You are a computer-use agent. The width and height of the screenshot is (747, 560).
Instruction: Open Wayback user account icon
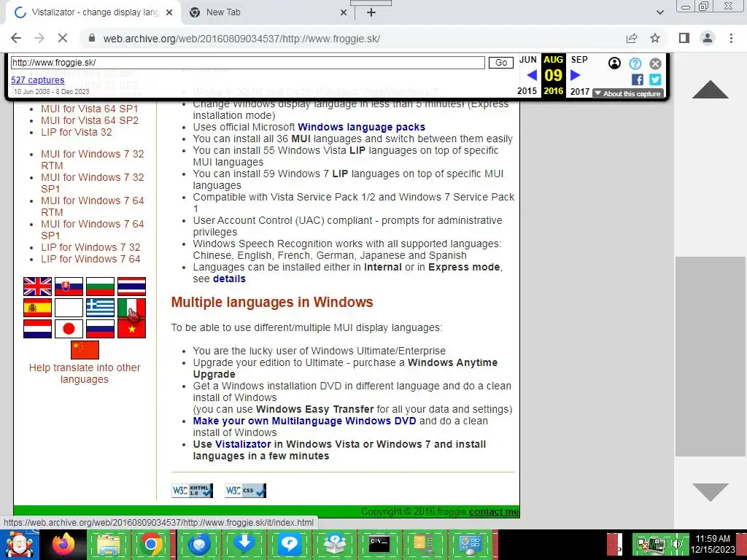(x=614, y=63)
